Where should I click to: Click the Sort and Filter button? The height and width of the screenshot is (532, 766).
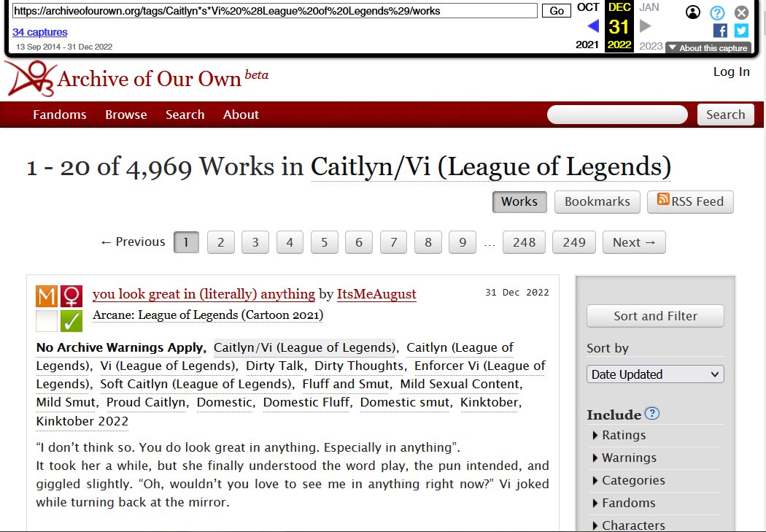655,316
